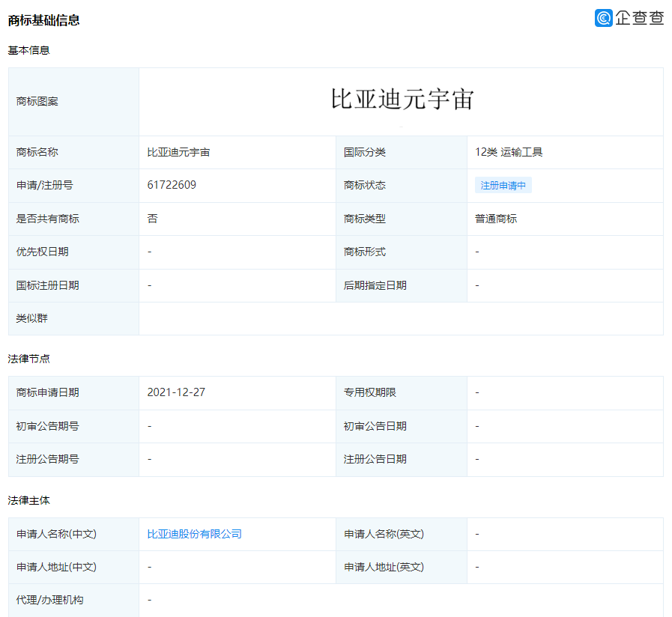Click the 普通商标 trademark type value
The height and width of the screenshot is (617, 672).
click(495, 219)
